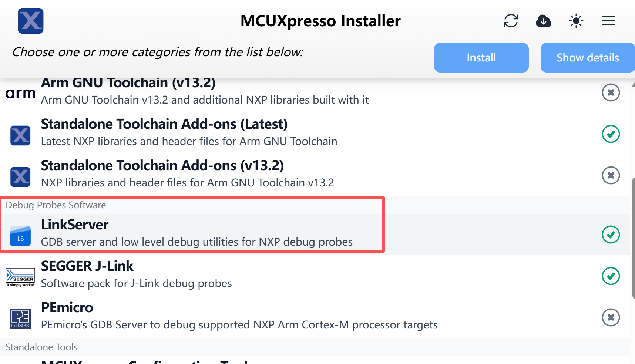
Task: Open the hamburger menu
Action: 608,21
